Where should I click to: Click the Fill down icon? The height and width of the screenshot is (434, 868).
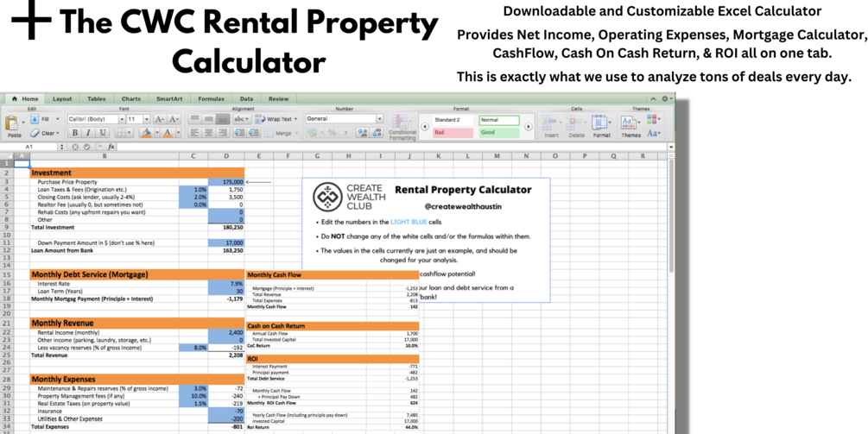click(35, 119)
